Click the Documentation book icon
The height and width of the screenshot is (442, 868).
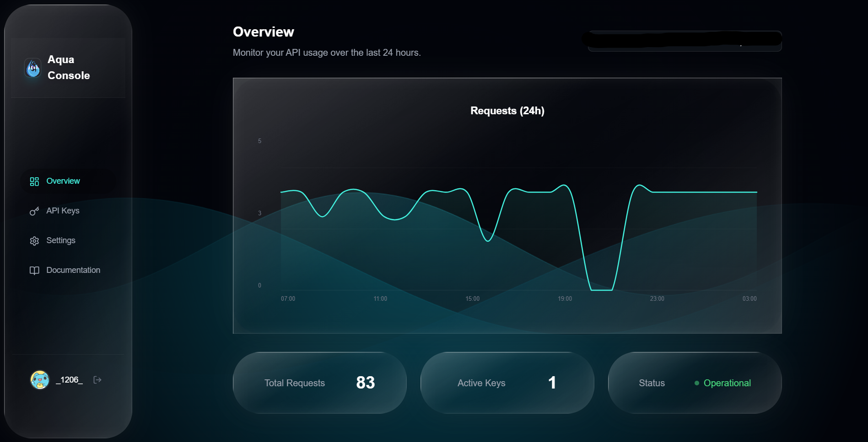pos(34,271)
